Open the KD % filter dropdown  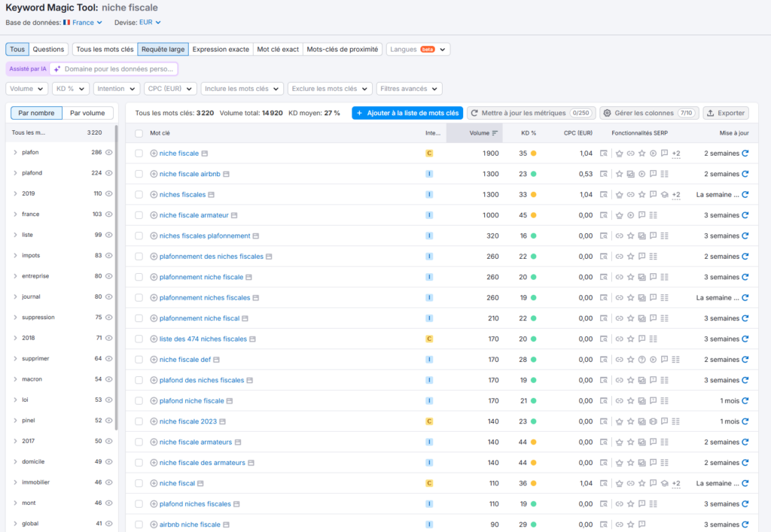(70, 89)
